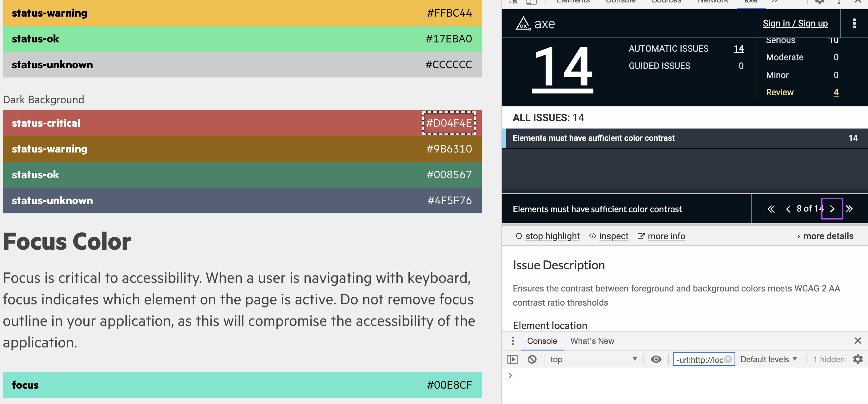The height and width of the screenshot is (404, 868).
Task: Navigate to the next contrast issue
Action: click(x=832, y=208)
